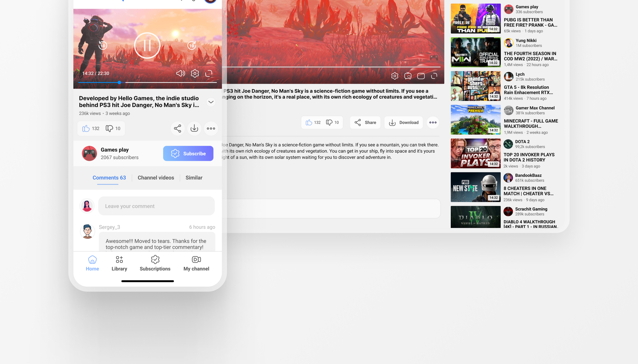The height and width of the screenshot is (364, 638).
Task: Expand the mobile video description chevron
Action: point(211,102)
